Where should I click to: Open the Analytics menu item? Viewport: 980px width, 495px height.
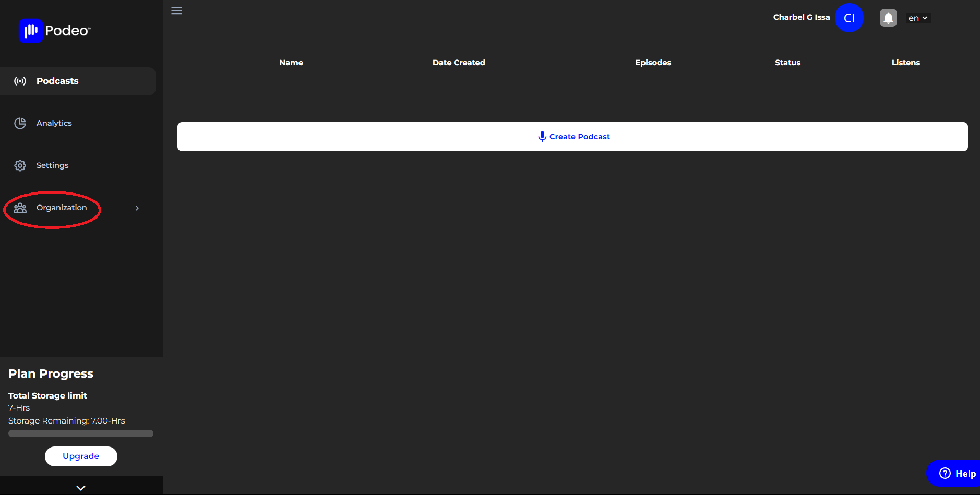[x=54, y=123]
